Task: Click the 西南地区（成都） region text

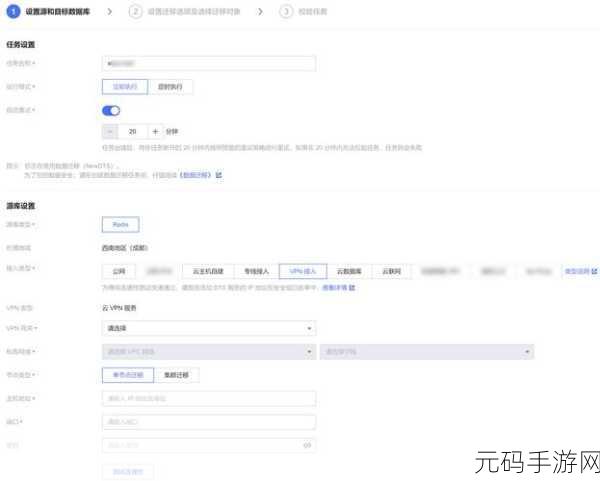Action: pyautogui.click(x=125, y=248)
